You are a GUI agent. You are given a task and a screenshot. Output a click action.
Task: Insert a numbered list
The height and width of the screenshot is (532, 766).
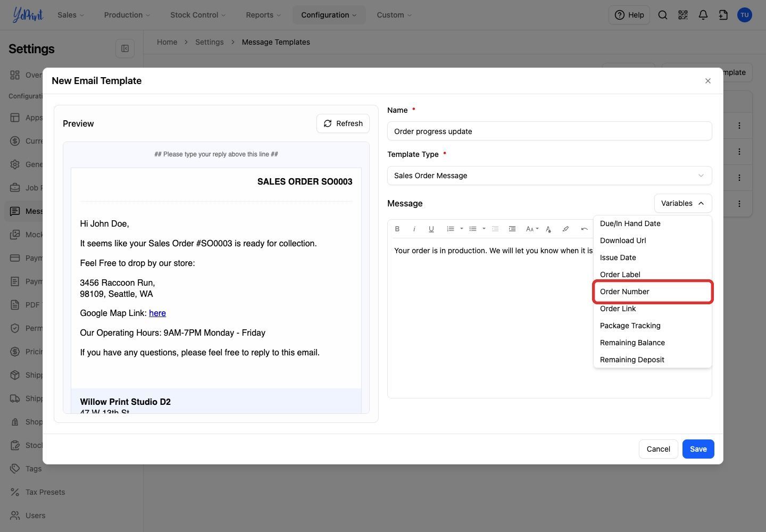click(451, 229)
